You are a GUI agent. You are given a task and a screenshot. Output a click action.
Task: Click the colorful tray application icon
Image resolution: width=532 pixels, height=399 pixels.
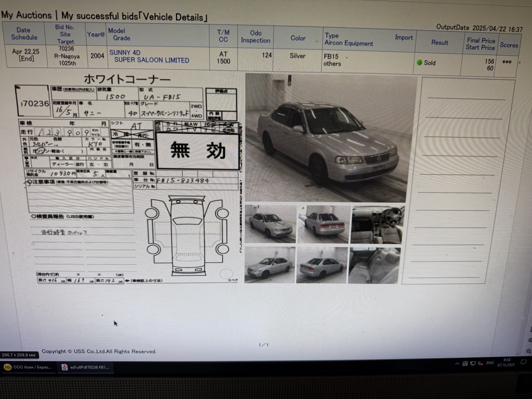[x=465, y=363]
